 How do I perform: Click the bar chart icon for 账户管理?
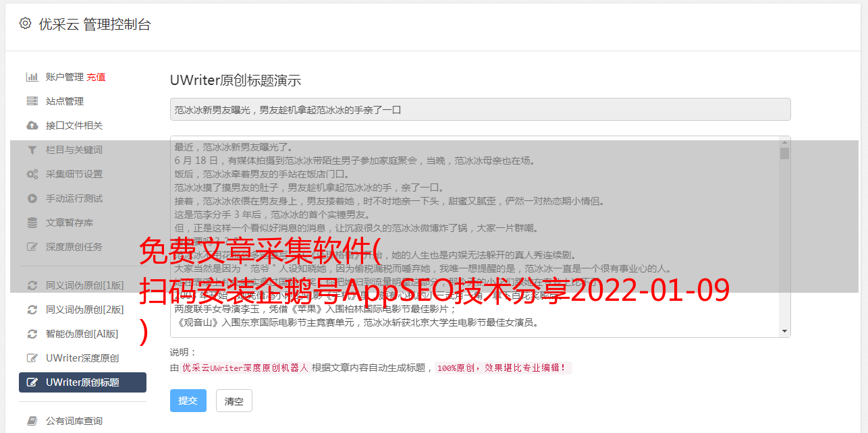(x=32, y=77)
